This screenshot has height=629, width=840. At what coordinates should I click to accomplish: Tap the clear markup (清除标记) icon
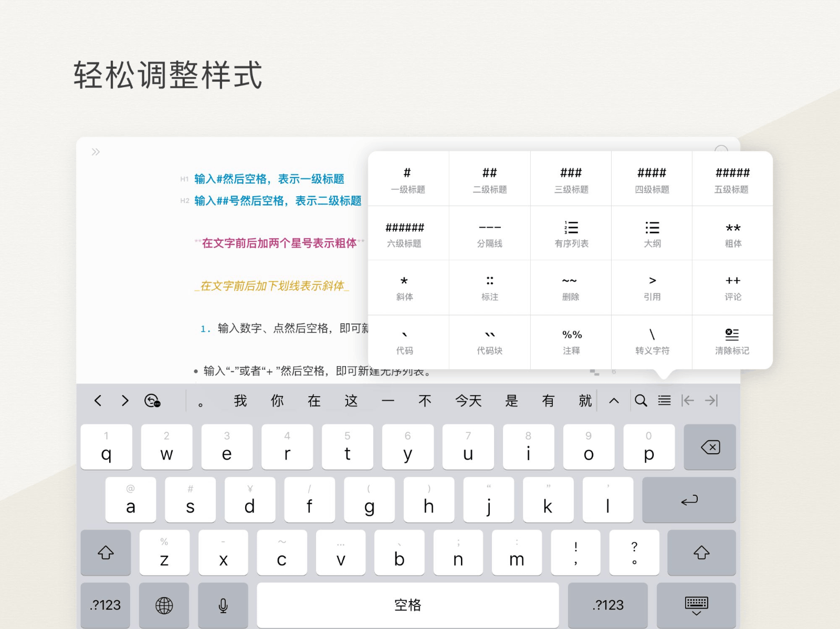click(x=732, y=341)
